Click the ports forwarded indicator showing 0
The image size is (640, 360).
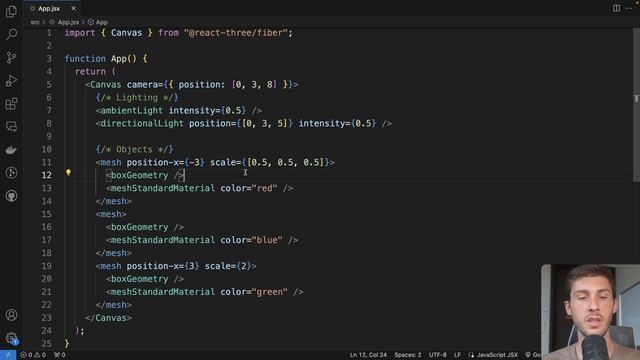click(60, 355)
